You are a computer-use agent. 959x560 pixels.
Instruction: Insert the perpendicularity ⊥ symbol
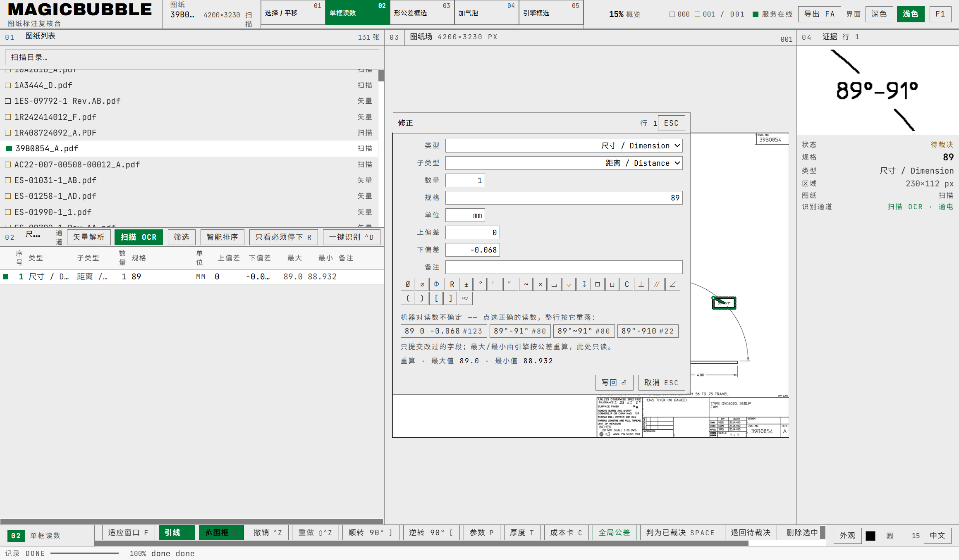(x=641, y=284)
